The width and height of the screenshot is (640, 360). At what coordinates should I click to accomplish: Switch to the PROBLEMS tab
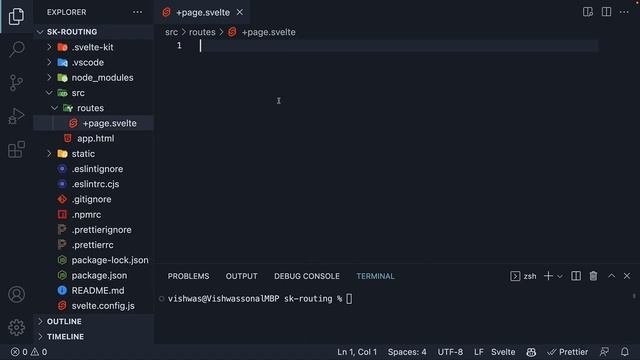coord(188,276)
